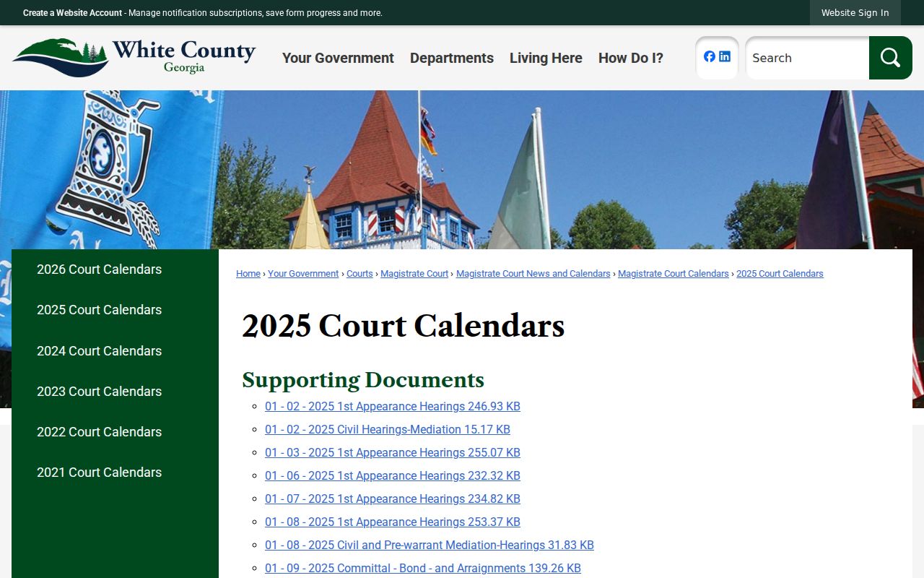Go to Home breadcrumb link
Screen dimensions: 924x578
(248, 274)
